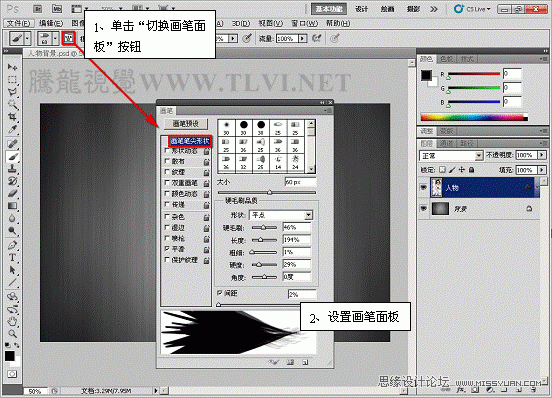Launch Bridge from application bar
552x398 pixels.
click(x=37, y=9)
